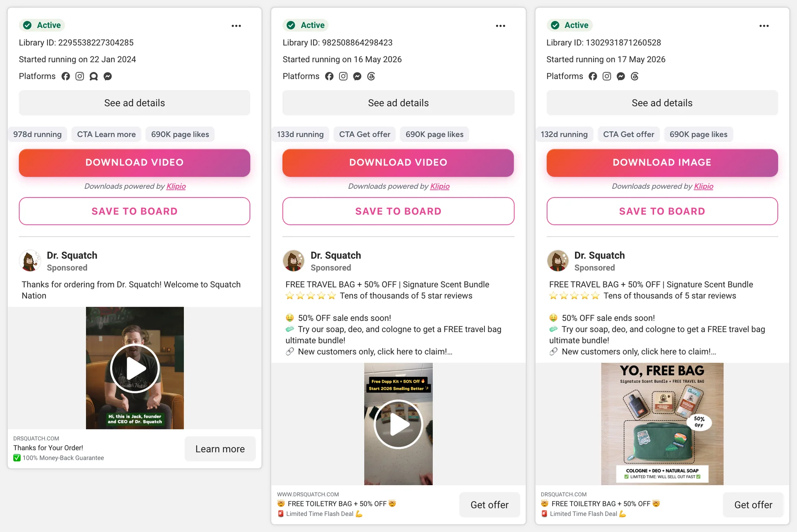The height and width of the screenshot is (532, 797).
Task: See ad details for Library ID 2295538227304285
Action: coord(134,103)
